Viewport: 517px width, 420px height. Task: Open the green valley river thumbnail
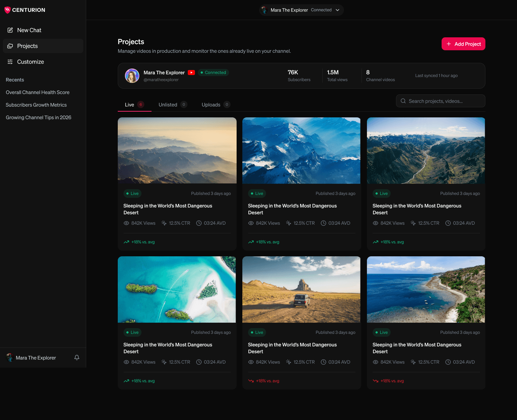click(x=426, y=150)
